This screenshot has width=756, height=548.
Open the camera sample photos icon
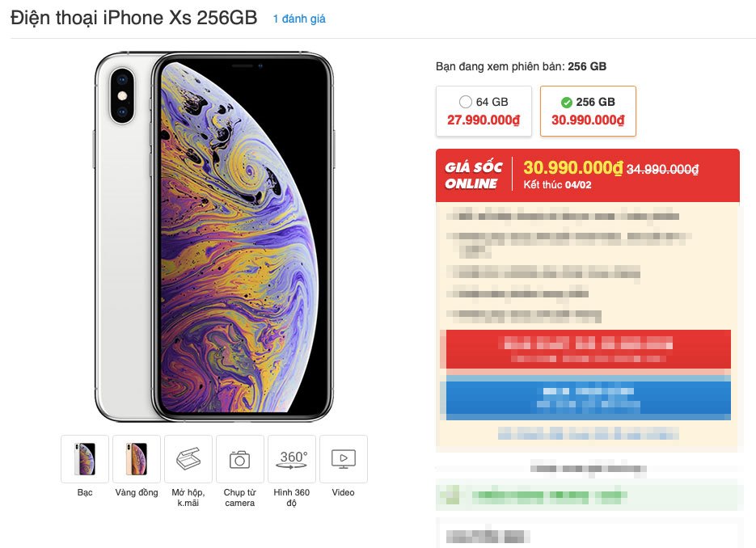point(239,459)
